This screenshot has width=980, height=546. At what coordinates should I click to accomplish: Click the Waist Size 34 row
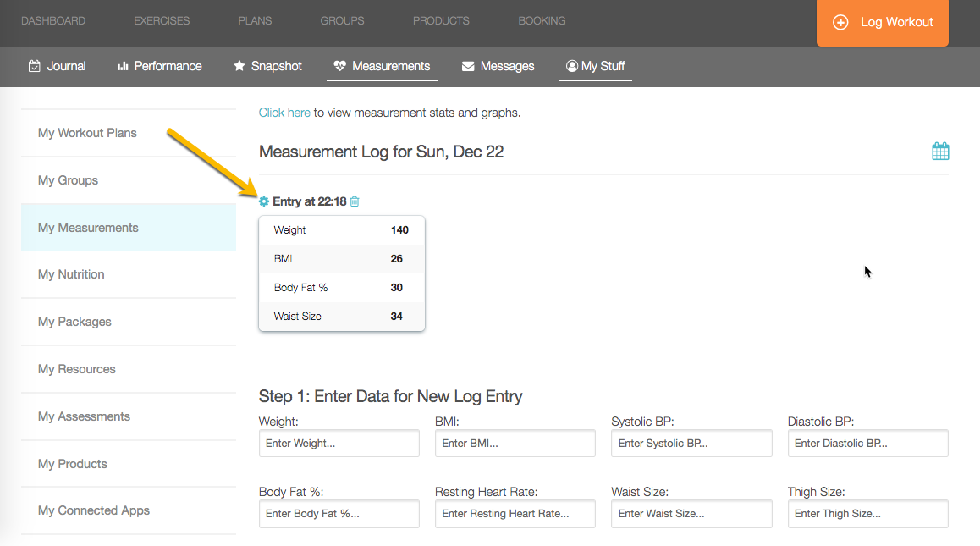[x=342, y=317]
